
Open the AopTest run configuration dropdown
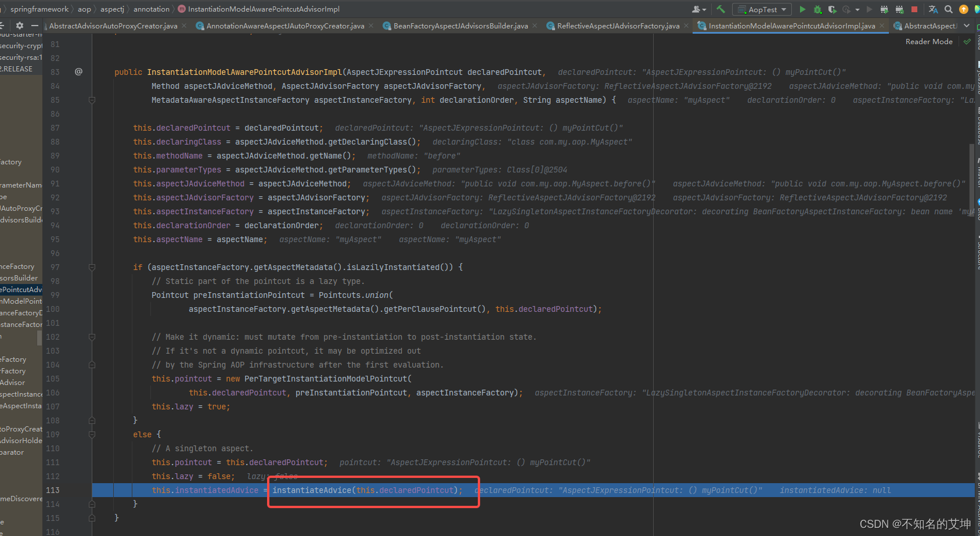[x=762, y=9]
